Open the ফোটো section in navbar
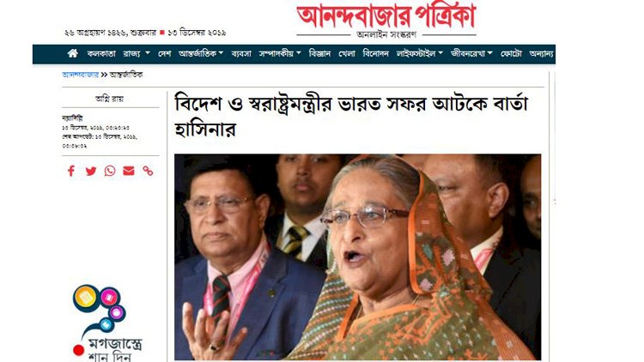Screen dimensions: 644x362 coord(511,54)
